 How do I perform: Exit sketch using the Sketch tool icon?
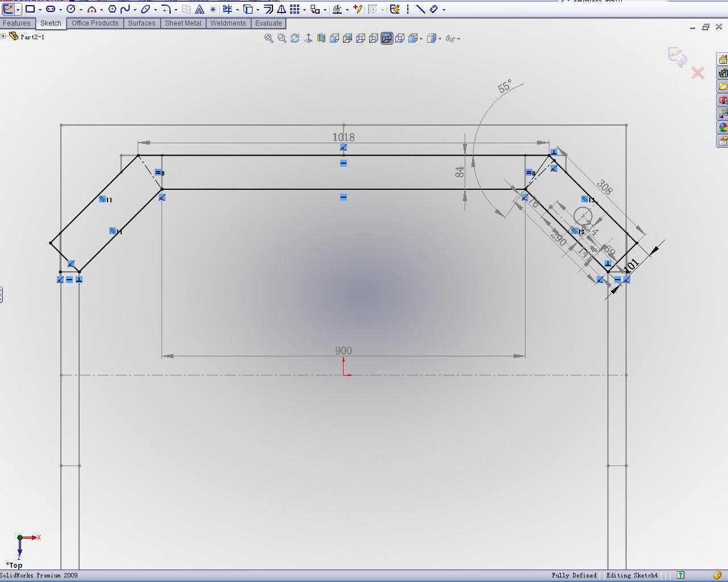[8, 9]
